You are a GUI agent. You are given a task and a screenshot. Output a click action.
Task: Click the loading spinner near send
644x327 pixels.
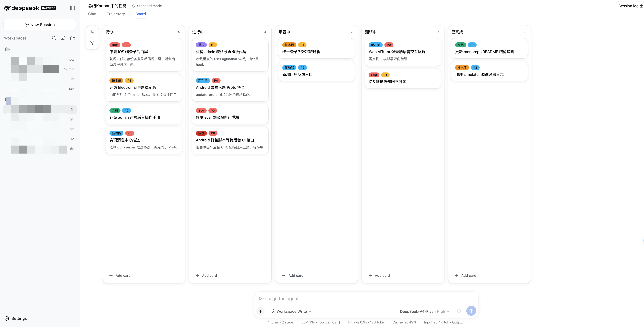pos(459,311)
